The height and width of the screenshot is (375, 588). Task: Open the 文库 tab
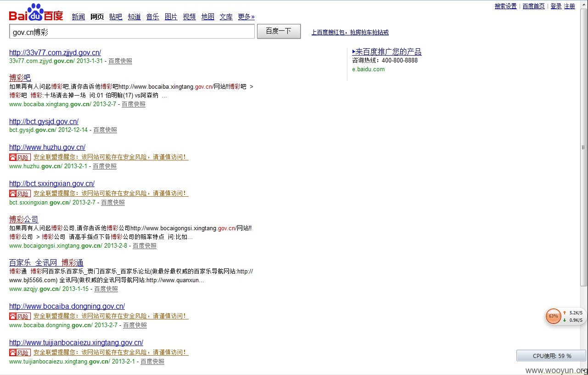tap(226, 17)
